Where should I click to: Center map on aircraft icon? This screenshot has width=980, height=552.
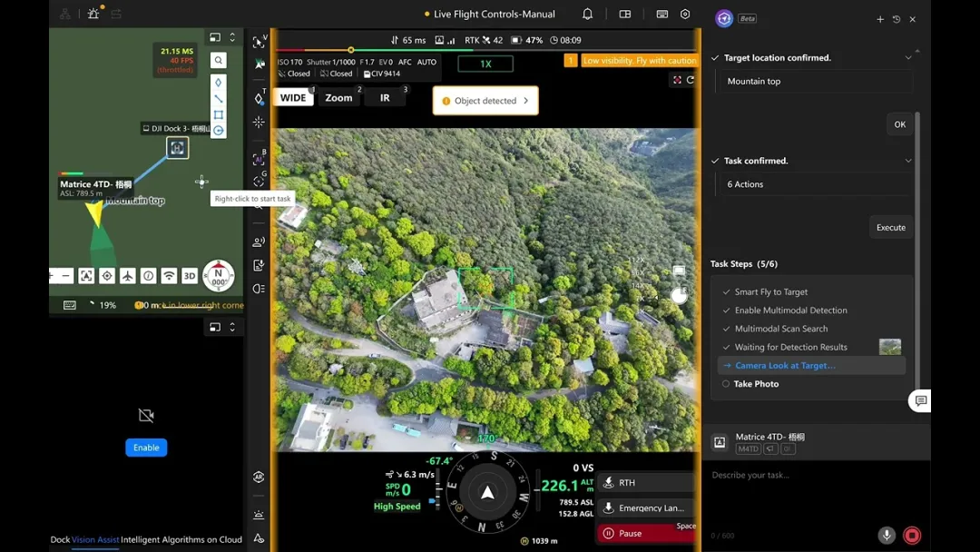click(x=128, y=276)
